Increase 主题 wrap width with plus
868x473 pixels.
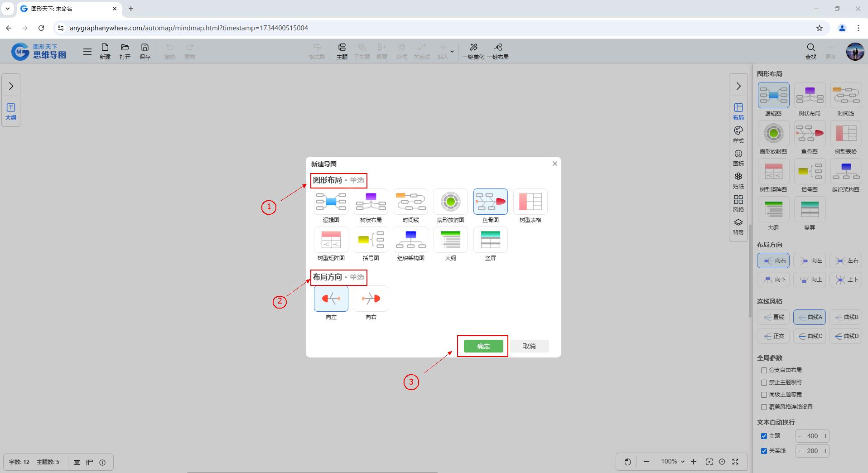[825, 436]
